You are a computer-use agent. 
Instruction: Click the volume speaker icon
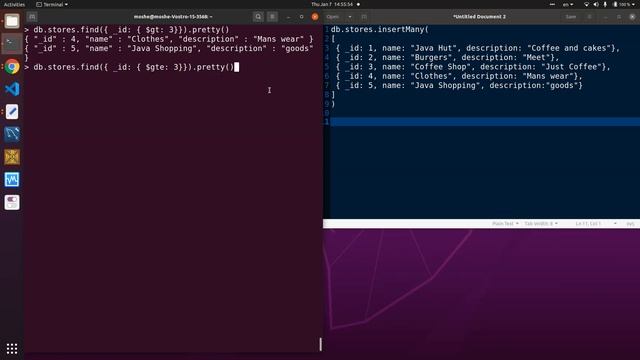coord(596,4)
